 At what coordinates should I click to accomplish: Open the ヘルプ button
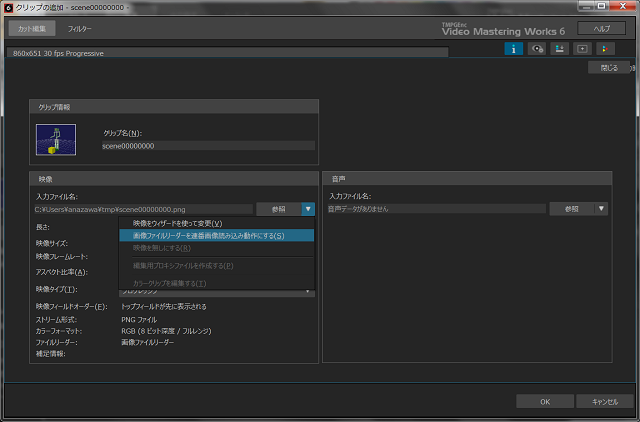[601, 29]
